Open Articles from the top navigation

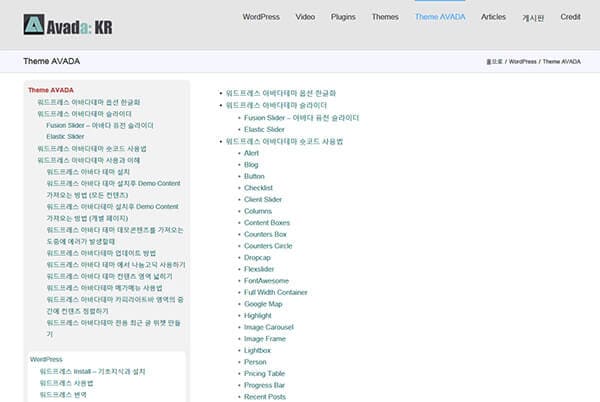pos(493,17)
